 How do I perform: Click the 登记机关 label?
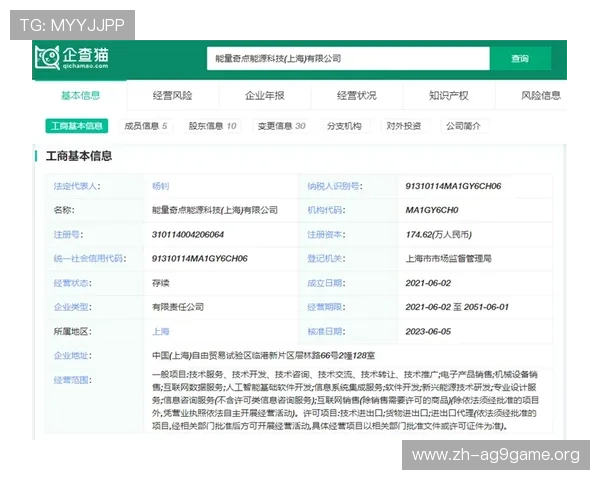coord(326,259)
